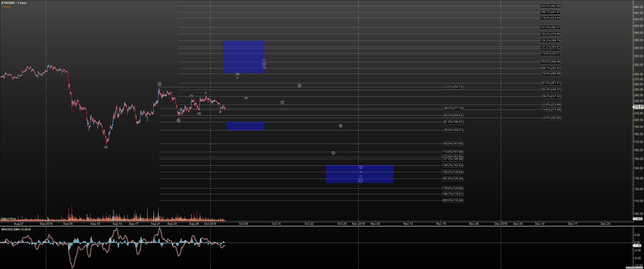Click the (4) subwave label

tap(246, 98)
